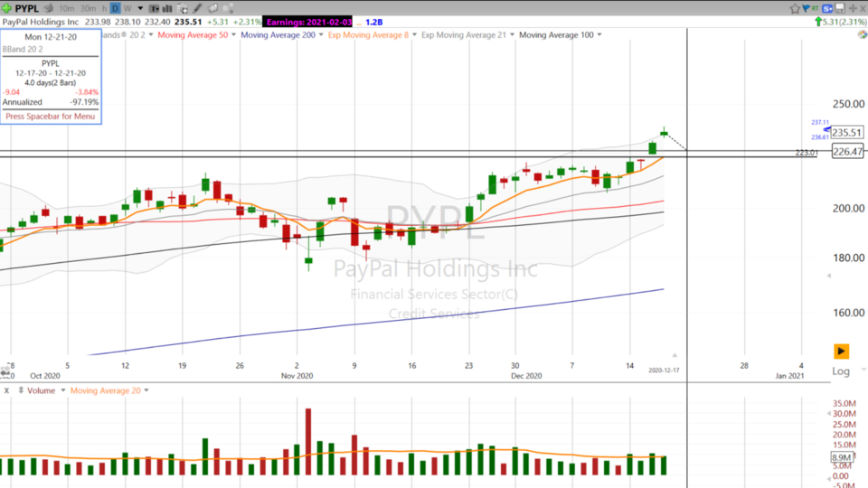Click the Moving Average 200 label
Screen dimensions: 868x488
pos(278,35)
